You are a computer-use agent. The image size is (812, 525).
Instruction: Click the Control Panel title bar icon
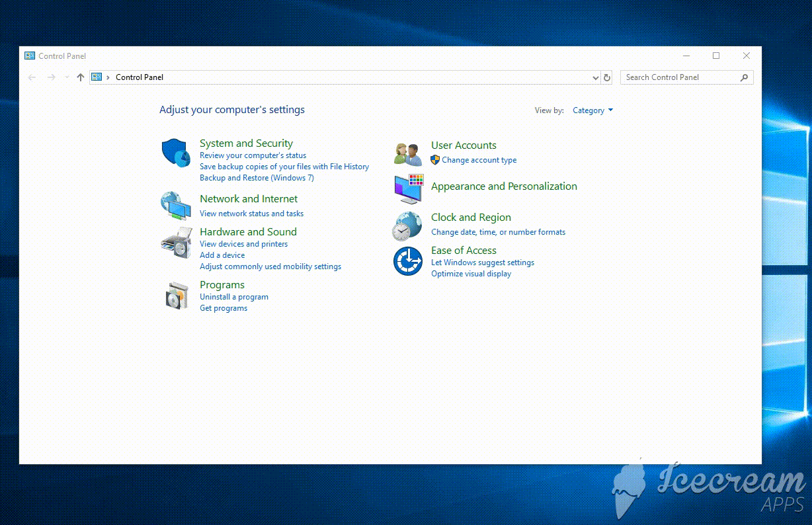click(30, 56)
